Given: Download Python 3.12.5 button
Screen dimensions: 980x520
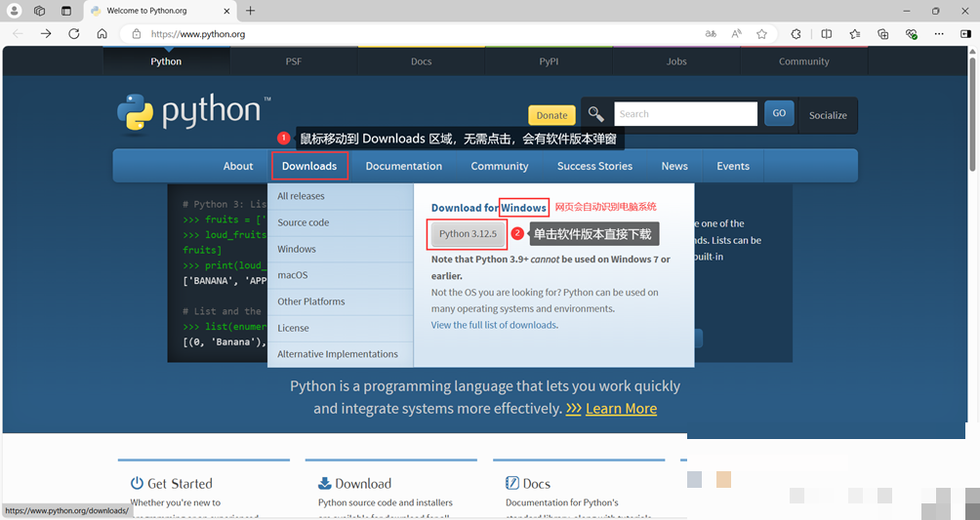Looking at the screenshot, I should 468,234.
